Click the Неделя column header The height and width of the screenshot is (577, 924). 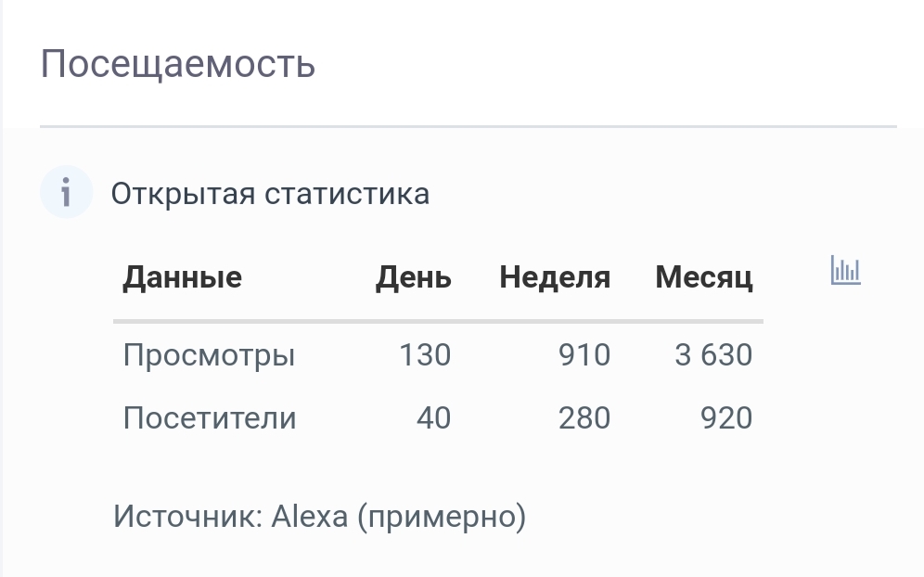(555, 277)
